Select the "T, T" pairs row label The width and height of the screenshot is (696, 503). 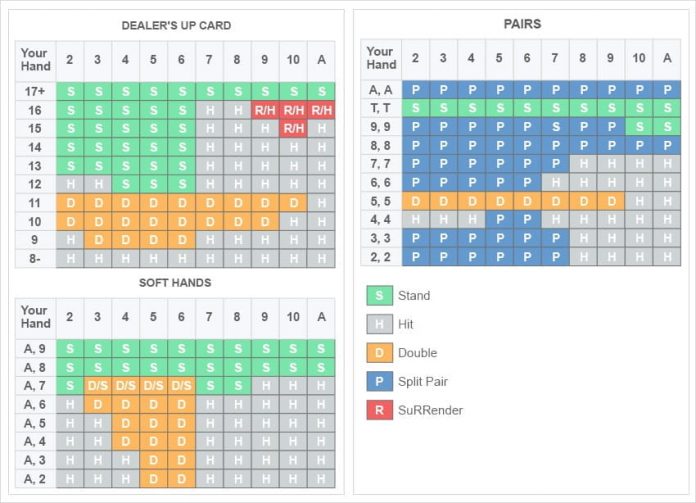381,108
